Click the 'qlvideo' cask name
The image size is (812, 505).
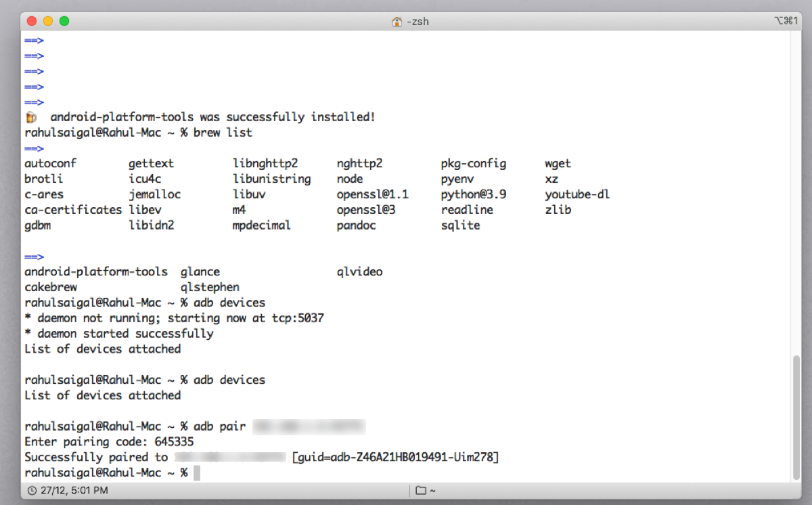[359, 272]
